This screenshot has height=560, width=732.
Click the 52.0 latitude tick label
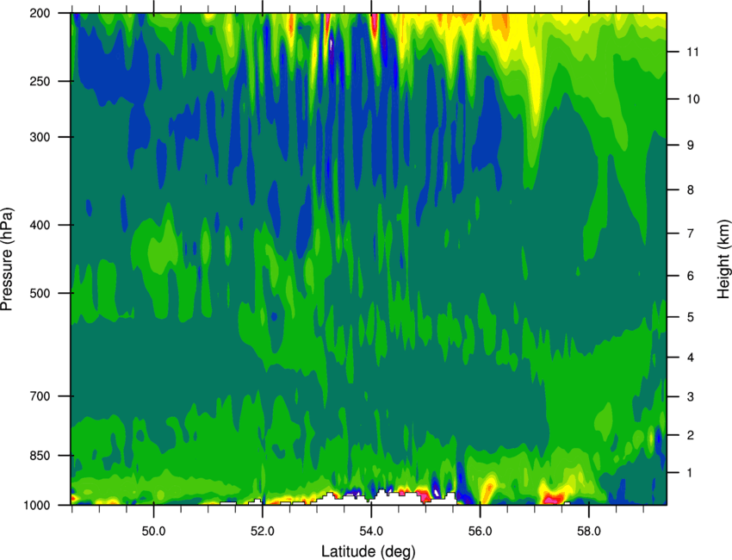[x=263, y=532]
